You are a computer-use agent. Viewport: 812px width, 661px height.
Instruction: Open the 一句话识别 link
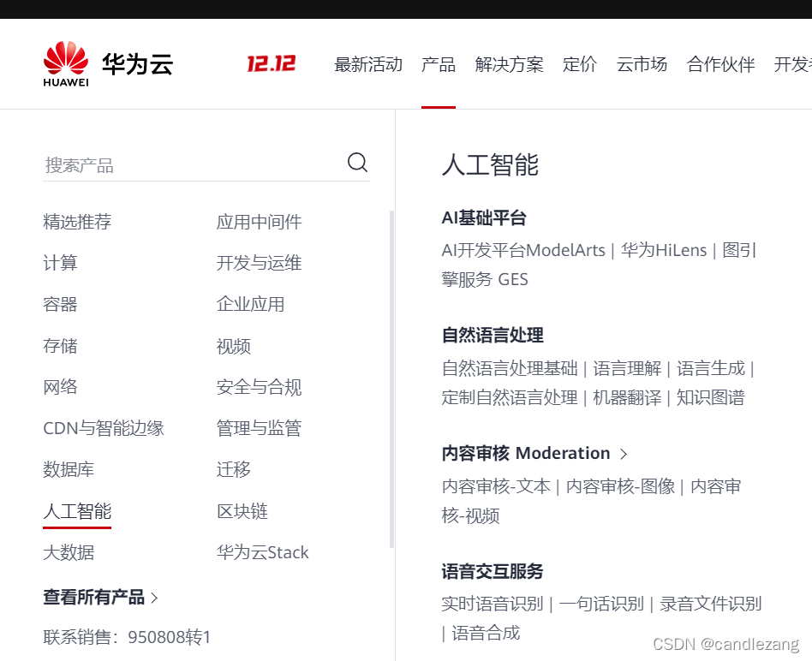coord(601,604)
